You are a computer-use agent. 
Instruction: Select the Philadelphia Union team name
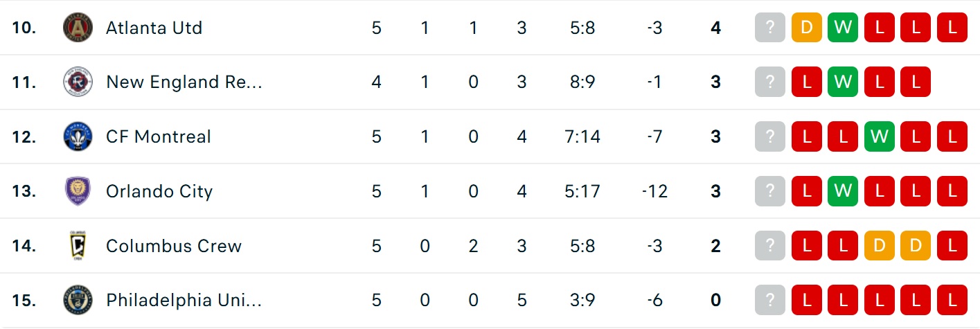(x=184, y=300)
